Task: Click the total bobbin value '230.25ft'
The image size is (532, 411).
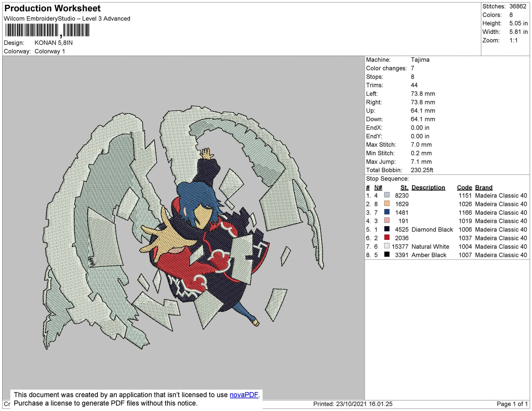Action: coord(422,170)
